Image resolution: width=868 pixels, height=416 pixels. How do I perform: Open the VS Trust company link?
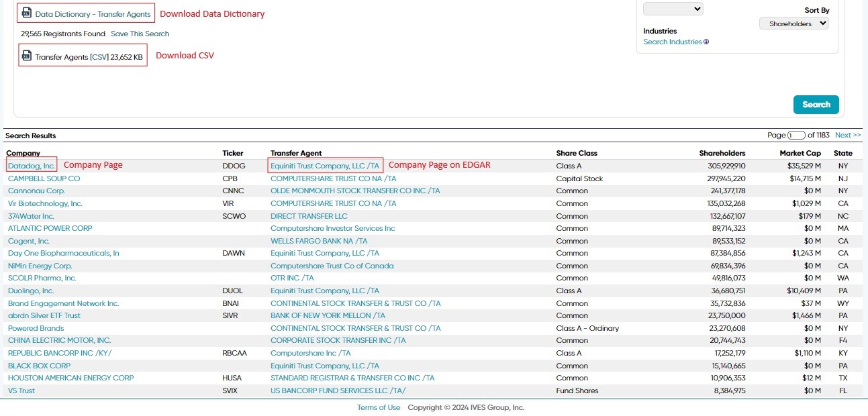[21, 391]
